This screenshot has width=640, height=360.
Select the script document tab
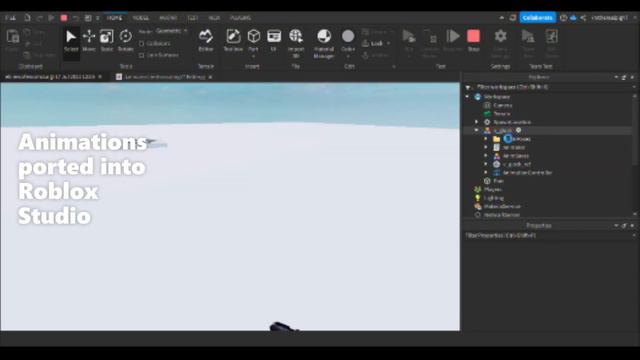(x=165, y=77)
